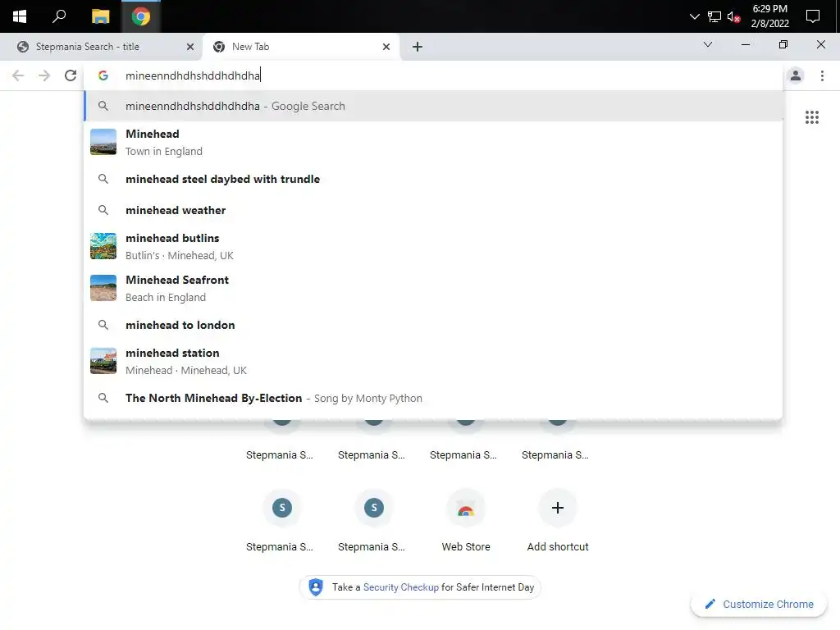Image resolution: width=840 pixels, height=630 pixels.
Task: Select the mineenndhdhshddhdhdha Google Search suggestion
Action: tap(433, 106)
